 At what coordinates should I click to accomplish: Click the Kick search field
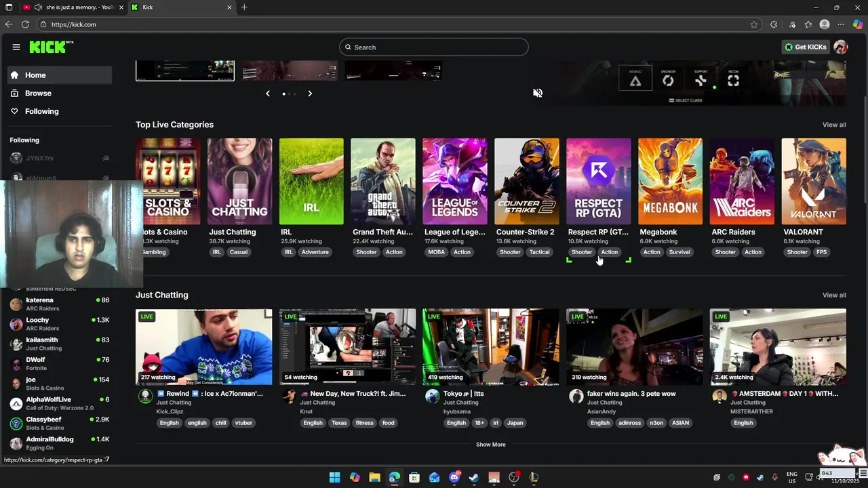[434, 47]
